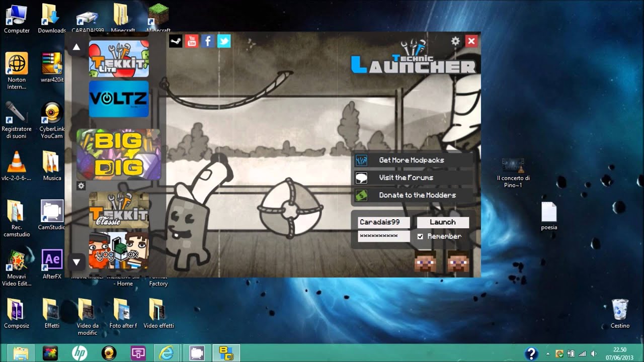This screenshot has height=362, width=644.
Task: Click Donate to the Modders
Action: pyautogui.click(x=417, y=195)
